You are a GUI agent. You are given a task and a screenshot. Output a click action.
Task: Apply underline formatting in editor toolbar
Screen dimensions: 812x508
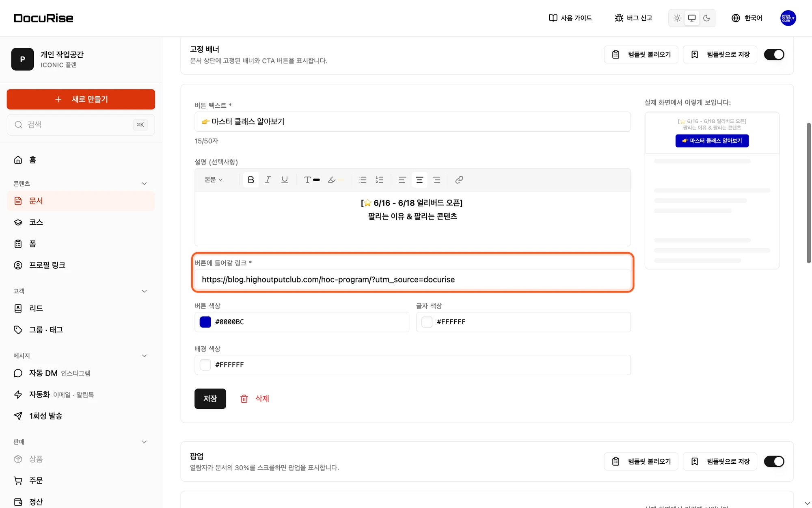285,180
